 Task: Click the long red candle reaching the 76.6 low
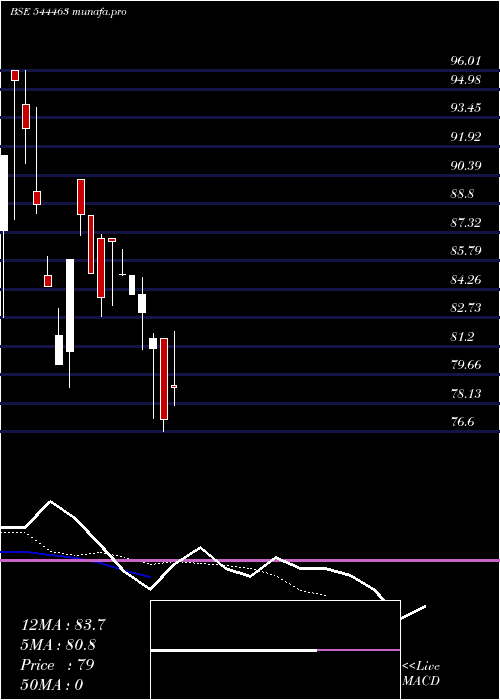(164, 379)
